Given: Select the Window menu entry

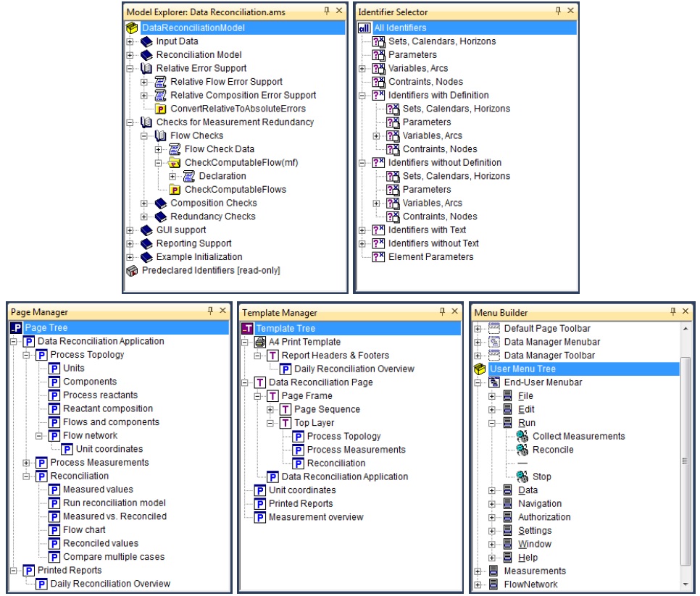Looking at the screenshot, I should click(x=534, y=545).
